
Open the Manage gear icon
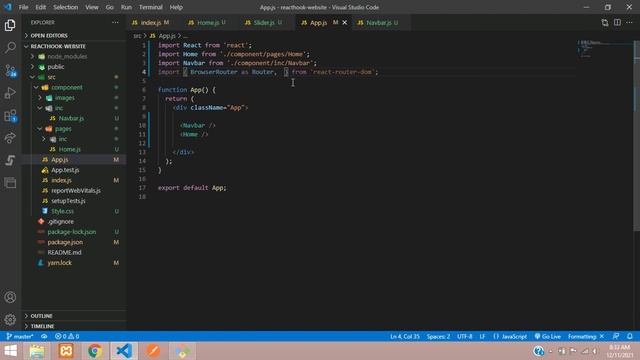[10, 320]
